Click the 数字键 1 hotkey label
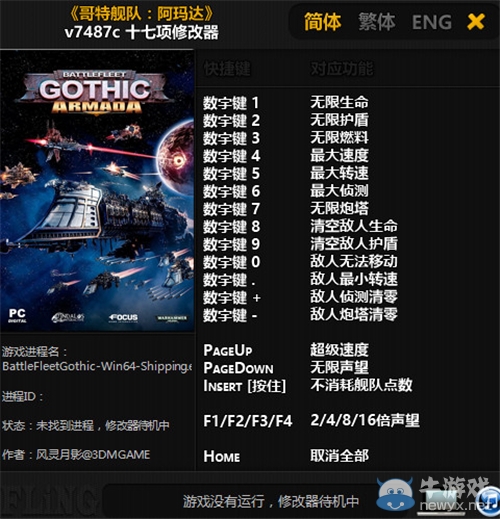This screenshot has width=500, height=519. click(231, 103)
